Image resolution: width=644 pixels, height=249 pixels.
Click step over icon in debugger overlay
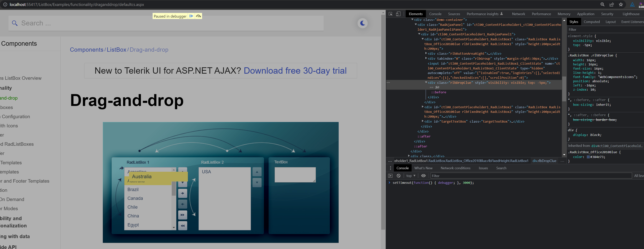tap(199, 16)
